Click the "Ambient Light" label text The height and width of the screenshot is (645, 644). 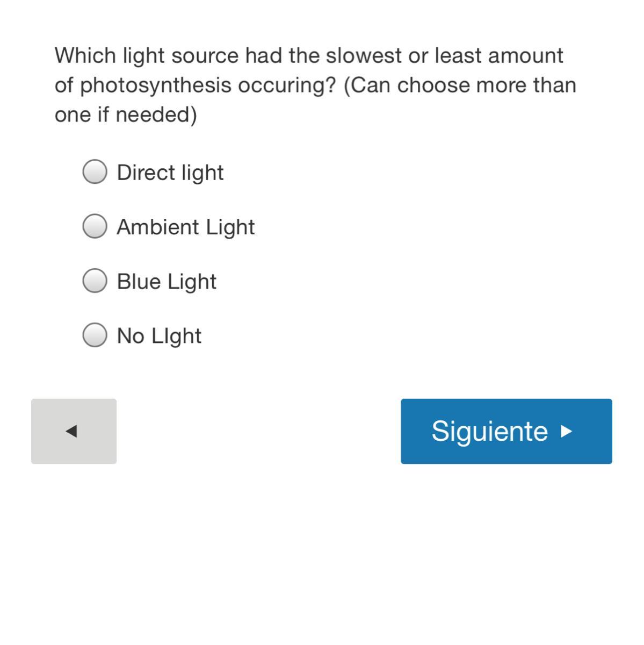(x=185, y=227)
